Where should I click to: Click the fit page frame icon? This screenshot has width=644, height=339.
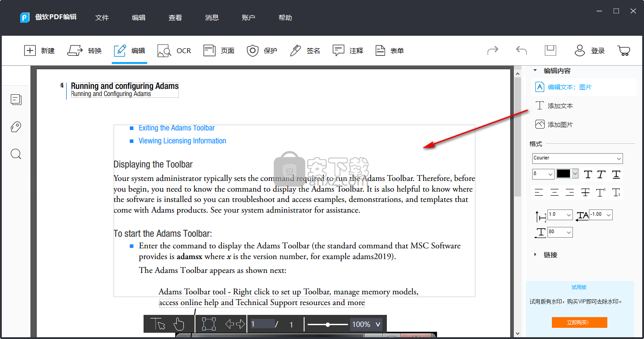click(x=209, y=324)
